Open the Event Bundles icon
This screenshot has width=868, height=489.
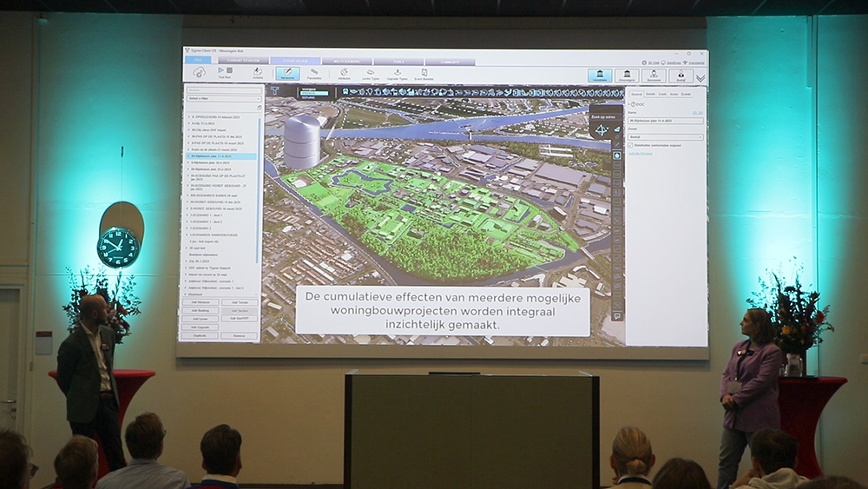tap(424, 73)
